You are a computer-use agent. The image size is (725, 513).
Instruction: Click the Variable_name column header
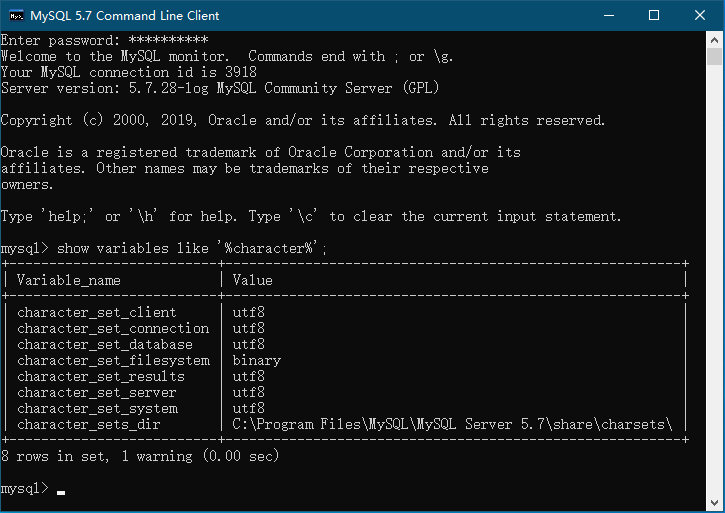click(68, 281)
